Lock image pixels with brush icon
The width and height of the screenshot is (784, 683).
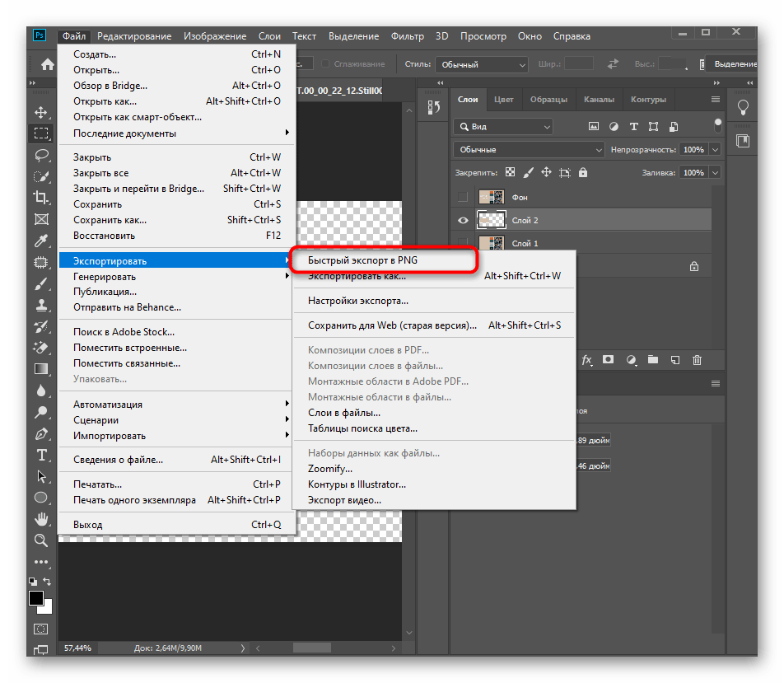(x=528, y=173)
